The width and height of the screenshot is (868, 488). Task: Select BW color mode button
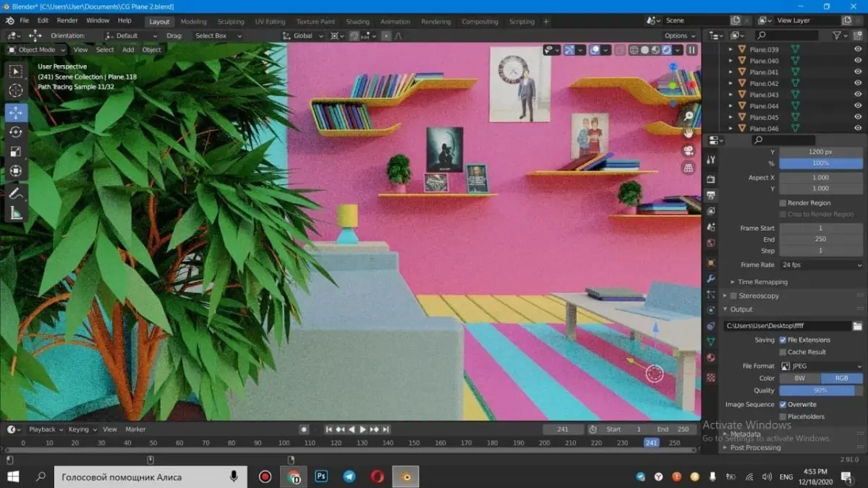[x=800, y=378]
